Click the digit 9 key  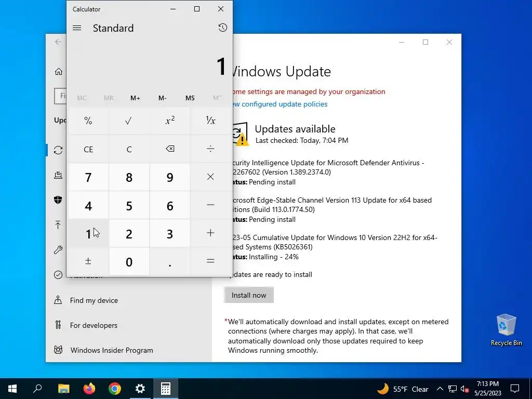(x=170, y=177)
